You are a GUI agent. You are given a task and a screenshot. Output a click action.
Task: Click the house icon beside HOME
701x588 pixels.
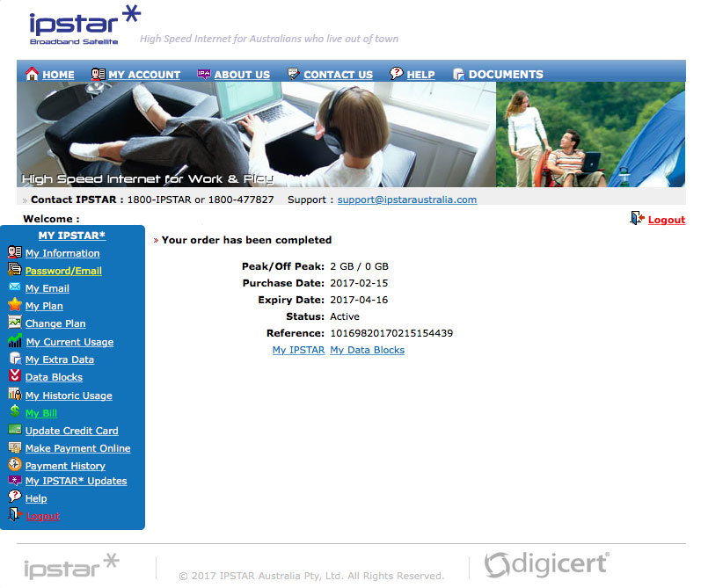coord(32,74)
